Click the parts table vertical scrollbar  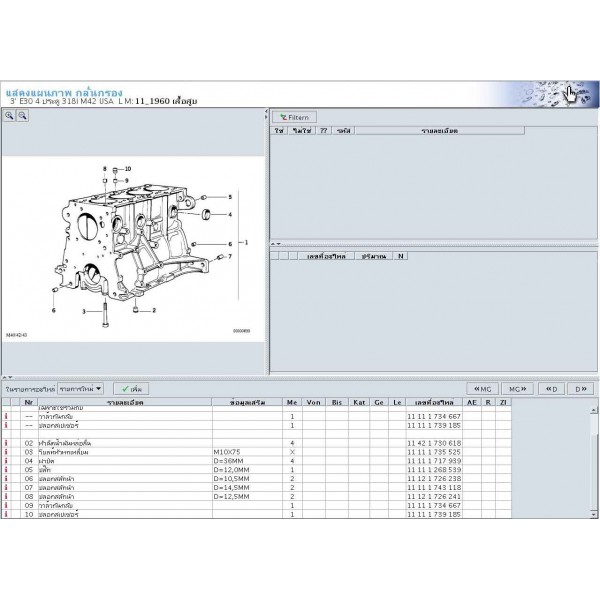point(593,460)
